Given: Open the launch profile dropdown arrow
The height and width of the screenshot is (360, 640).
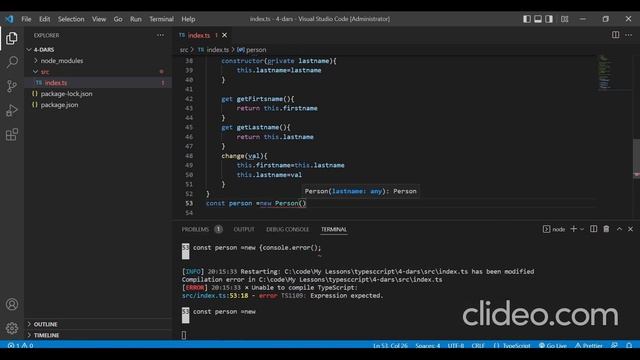Looking at the screenshot, I should tap(582, 229).
